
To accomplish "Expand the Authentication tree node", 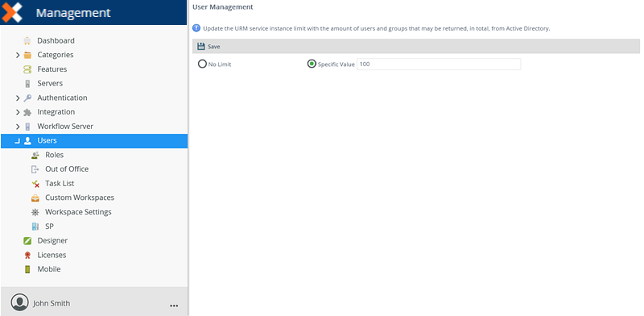I will point(18,98).
